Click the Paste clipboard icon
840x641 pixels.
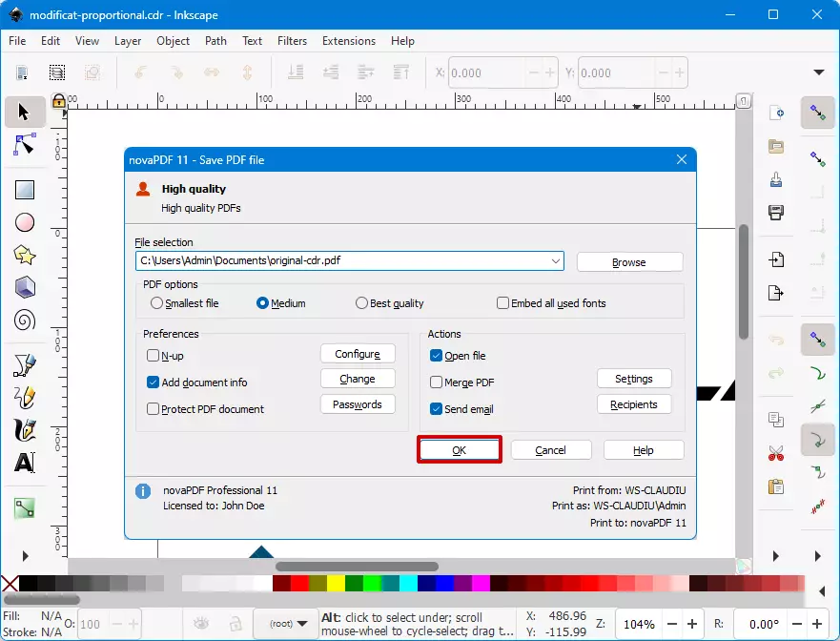776,486
